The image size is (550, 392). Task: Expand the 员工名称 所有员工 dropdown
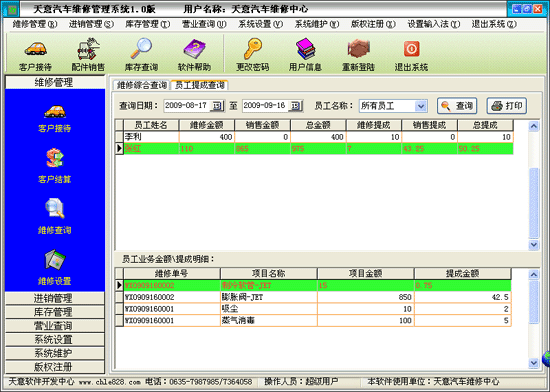pyautogui.click(x=421, y=106)
